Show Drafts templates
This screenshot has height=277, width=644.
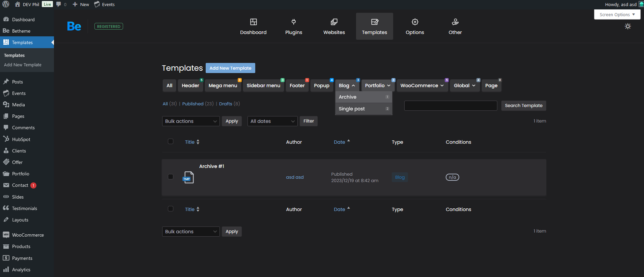226,104
